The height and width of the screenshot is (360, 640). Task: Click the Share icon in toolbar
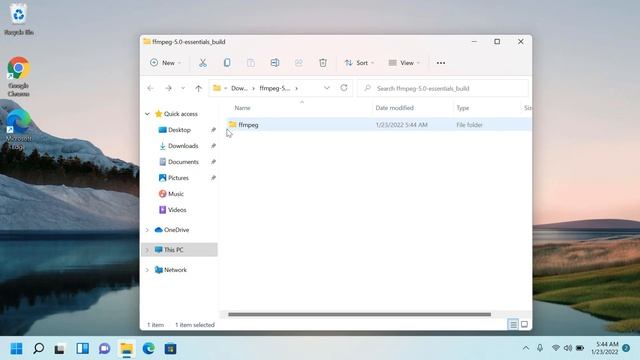299,63
